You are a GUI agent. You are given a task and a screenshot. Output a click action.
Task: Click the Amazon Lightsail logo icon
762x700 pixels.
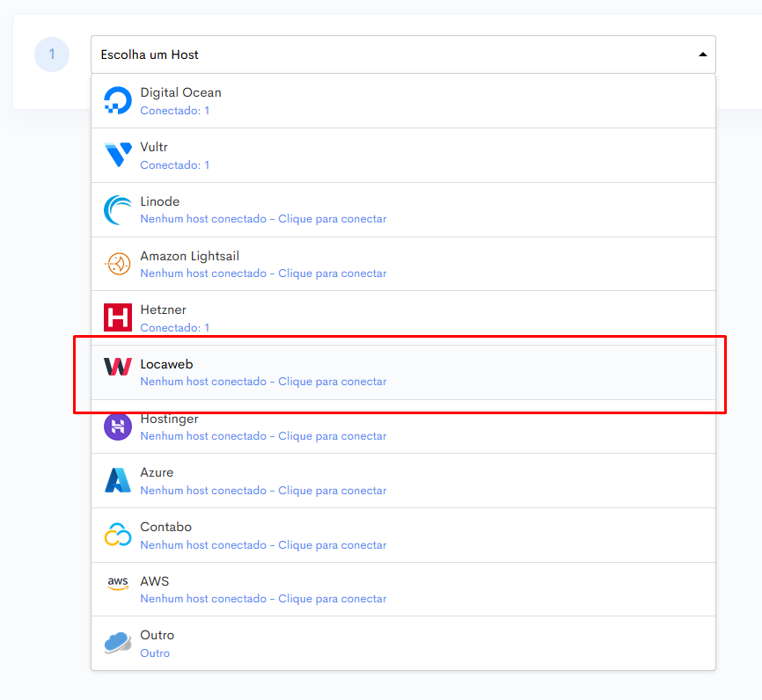pos(118,264)
